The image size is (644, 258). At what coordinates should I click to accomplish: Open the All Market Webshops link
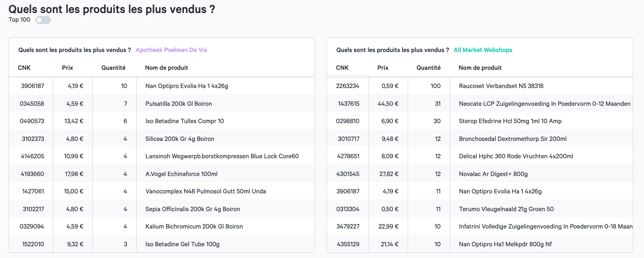point(483,50)
